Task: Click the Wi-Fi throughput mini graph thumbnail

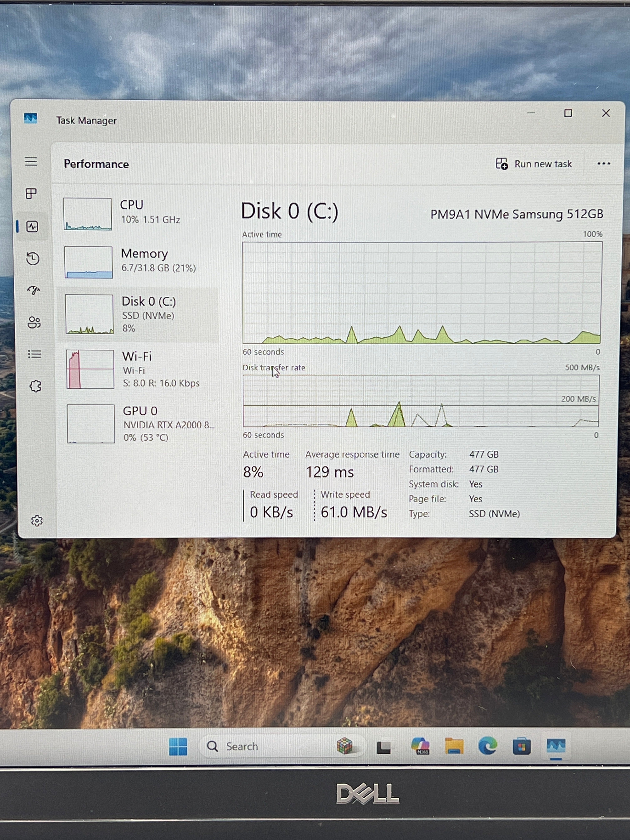Action: pyautogui.click(x=90, y=369)
